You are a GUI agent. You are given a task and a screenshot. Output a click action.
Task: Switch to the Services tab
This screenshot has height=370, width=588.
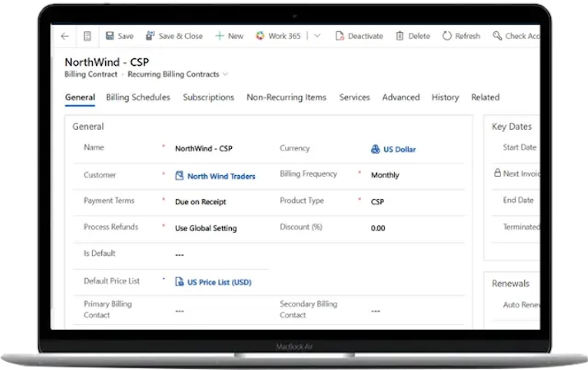354,98
